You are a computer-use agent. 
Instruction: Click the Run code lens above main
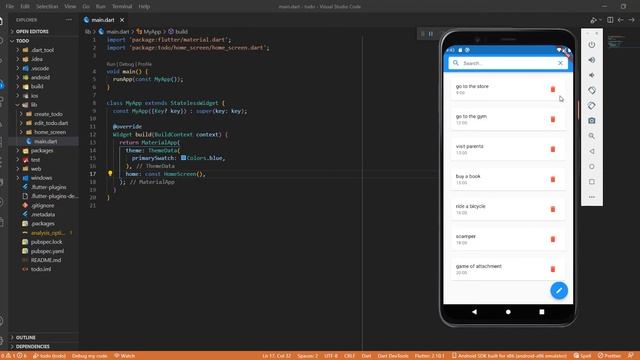[x=111, y=64]
